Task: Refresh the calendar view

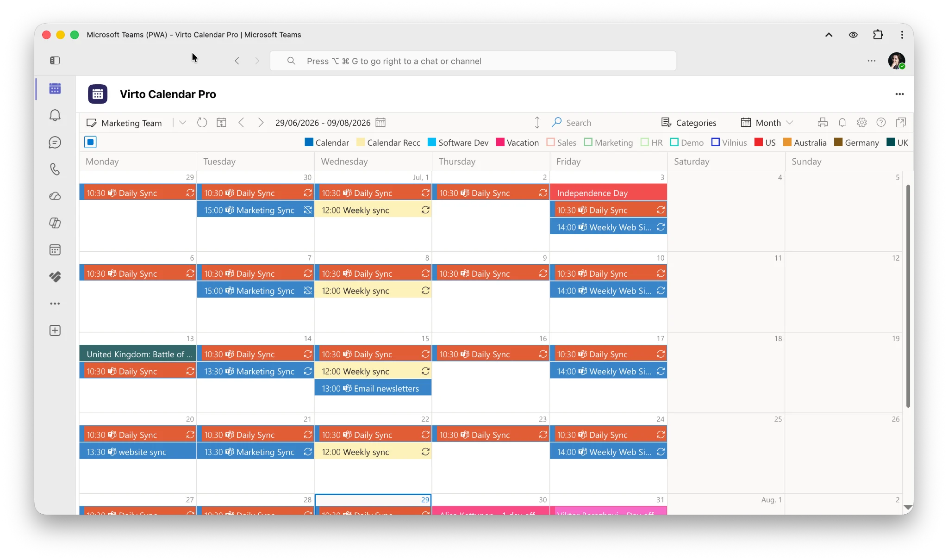Action: (202, 123)
